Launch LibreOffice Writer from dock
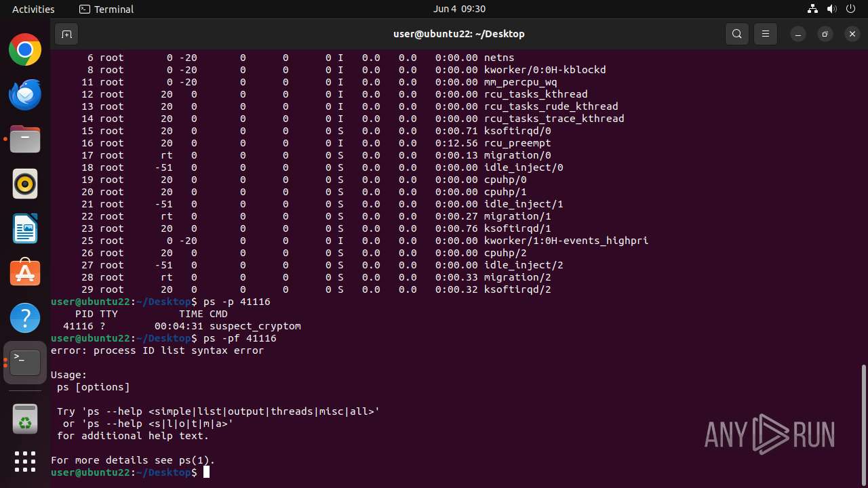 pos(25,228)
